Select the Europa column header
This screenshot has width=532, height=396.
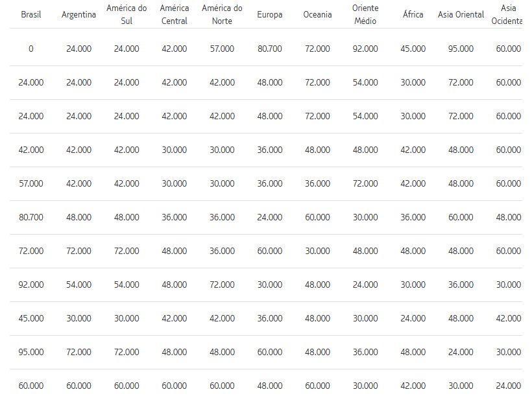pos(270,15)
